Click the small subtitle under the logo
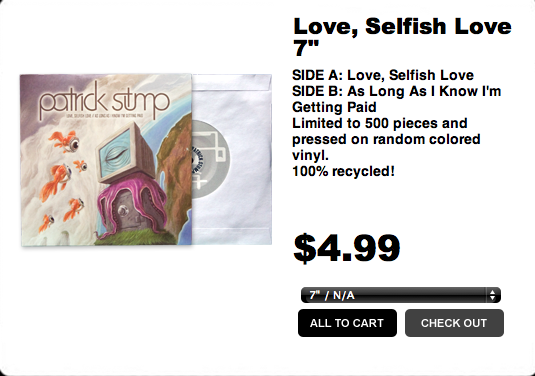 tap(105, 116)
